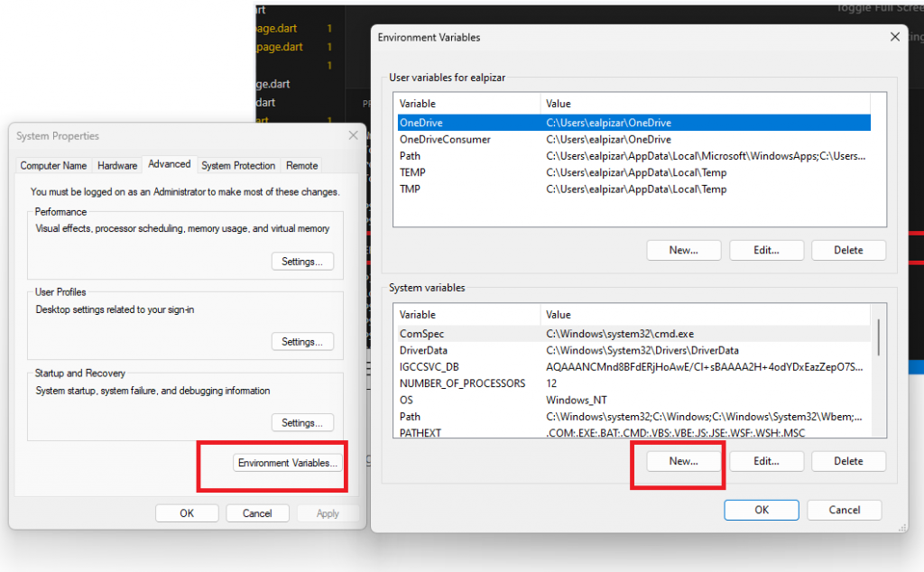Select the System Protection tab

click(x=238, y=166)
